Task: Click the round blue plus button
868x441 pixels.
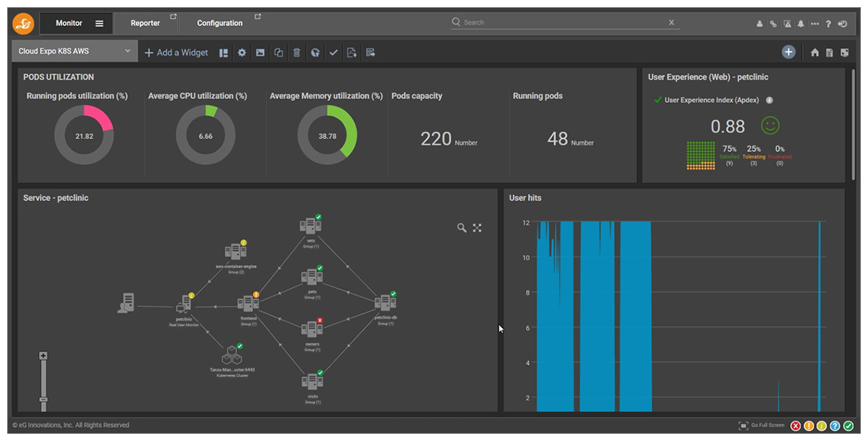Action: click(788, 52)
